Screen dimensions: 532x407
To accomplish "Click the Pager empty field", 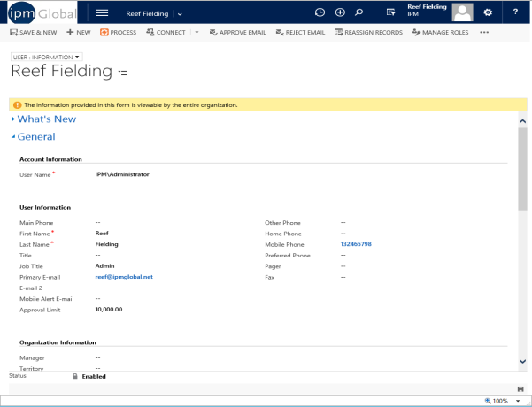I will [x=343, y=266].
